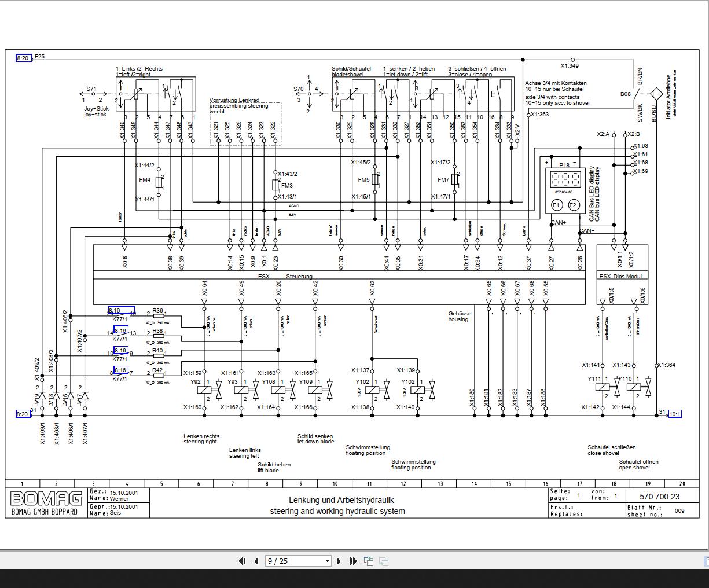The image size is (709, 588).
Task: Follow the 8:20 cross-reference link near F25
Action: tap(23, 58)
